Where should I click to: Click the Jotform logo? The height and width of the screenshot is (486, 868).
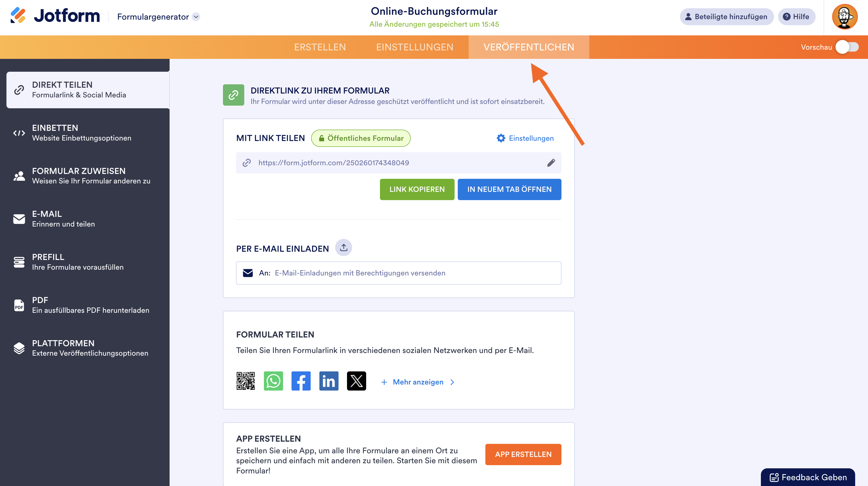coord(55,16)
